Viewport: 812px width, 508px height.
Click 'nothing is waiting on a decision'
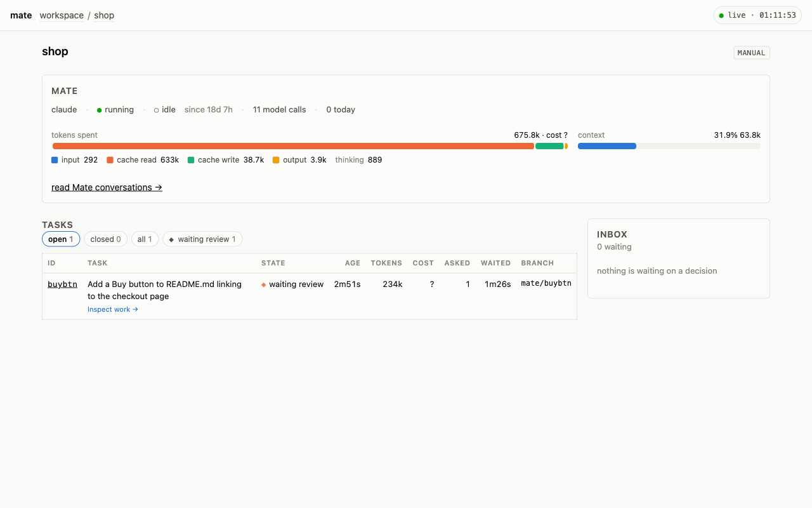657,271
